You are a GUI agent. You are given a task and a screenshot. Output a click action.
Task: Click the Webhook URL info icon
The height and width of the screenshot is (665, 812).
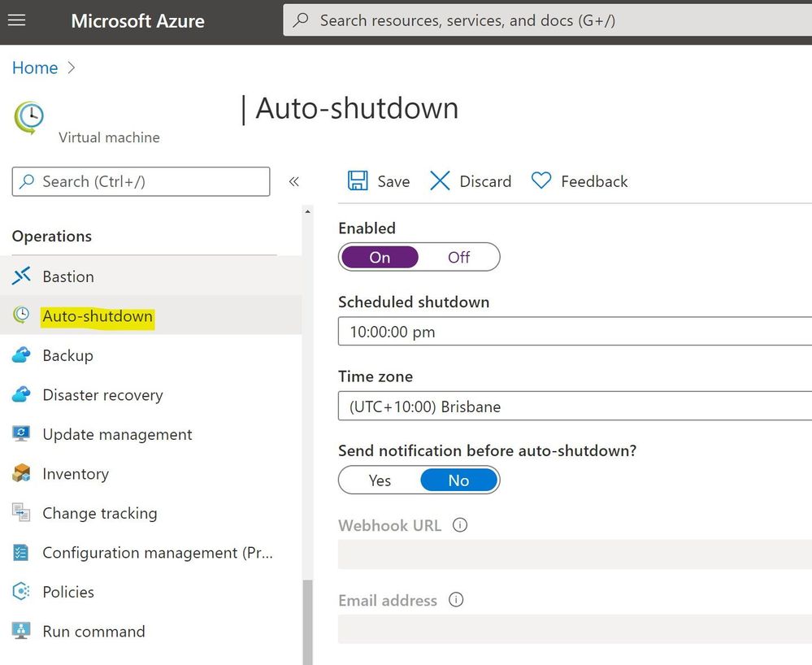tap(460, 525)
